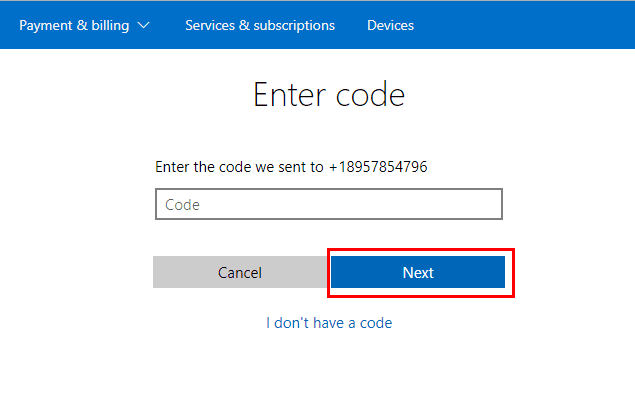Viewport: 635px width, 411px height.
Task: Open the Devices page
Action: [390, 26]
